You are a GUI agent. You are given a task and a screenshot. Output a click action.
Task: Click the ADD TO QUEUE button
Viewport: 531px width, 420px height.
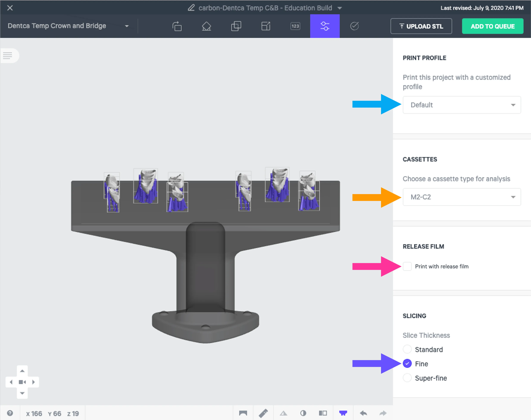[493, 26]
